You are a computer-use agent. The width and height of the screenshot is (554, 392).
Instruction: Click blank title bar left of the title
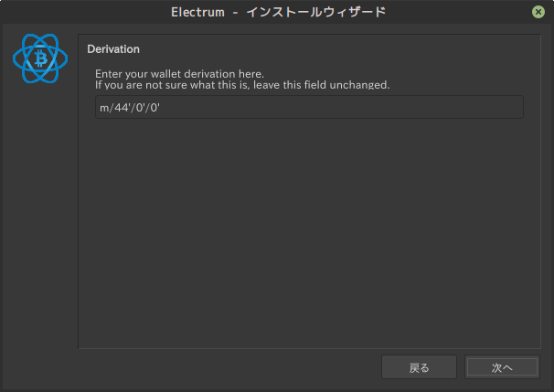(x=82, y=12)
